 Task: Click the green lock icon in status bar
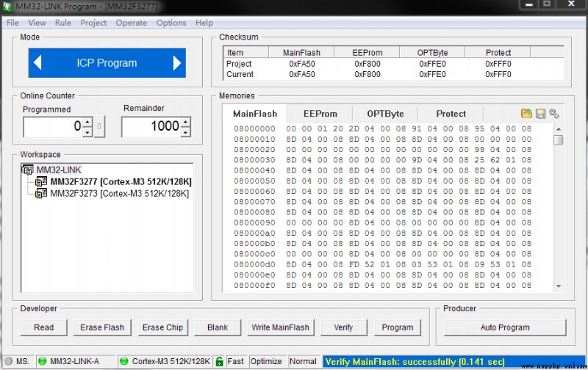click(x=220, y=361)
